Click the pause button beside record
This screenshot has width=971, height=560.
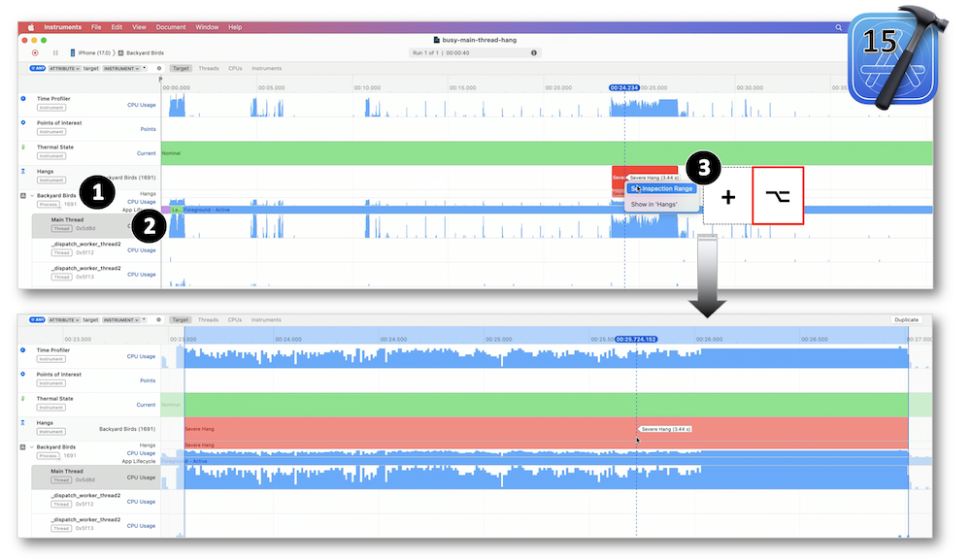(55, 53)
